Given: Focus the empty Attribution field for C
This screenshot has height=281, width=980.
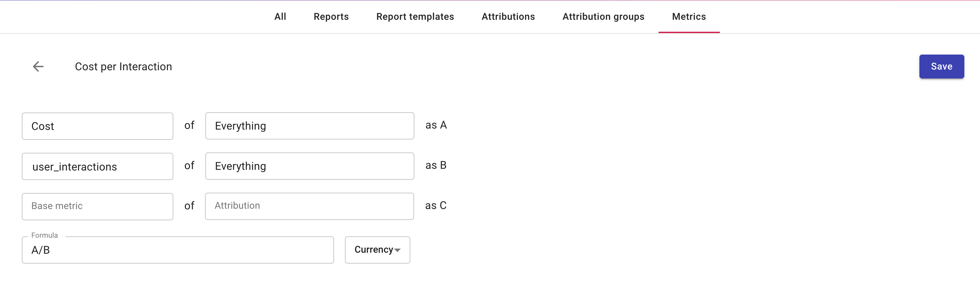Looking at the screenshot, I should 309,206.
